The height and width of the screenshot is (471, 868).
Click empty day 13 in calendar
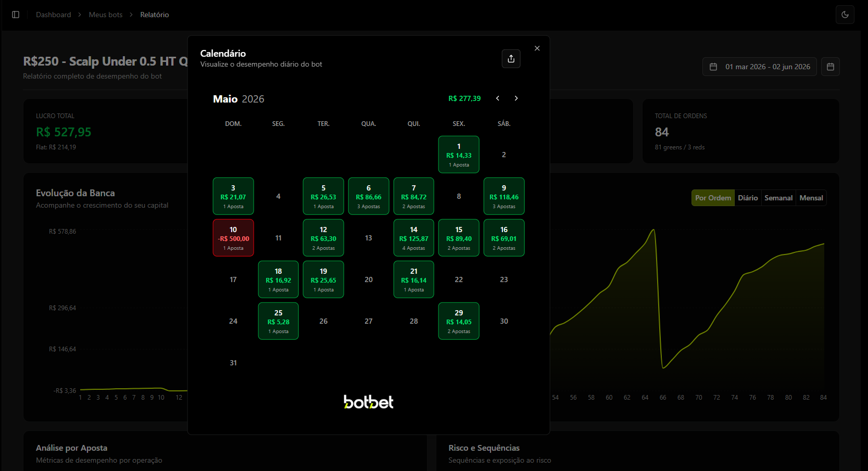[x=369, y=238]
